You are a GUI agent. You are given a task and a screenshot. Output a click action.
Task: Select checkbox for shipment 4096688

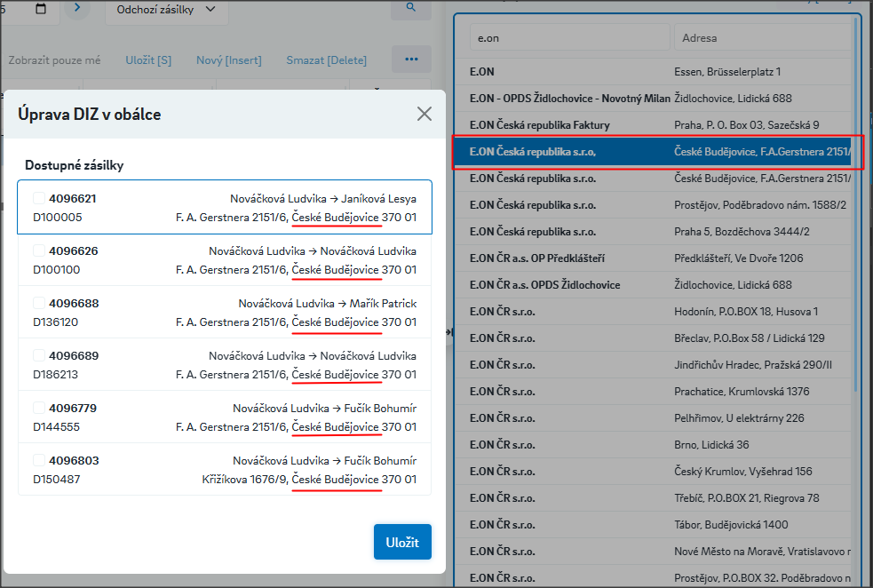(x=39, y=303)
